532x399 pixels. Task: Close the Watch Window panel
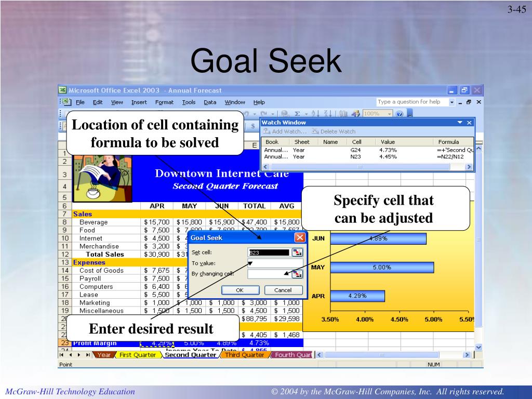pyautogui.click(x=469, y=123)
